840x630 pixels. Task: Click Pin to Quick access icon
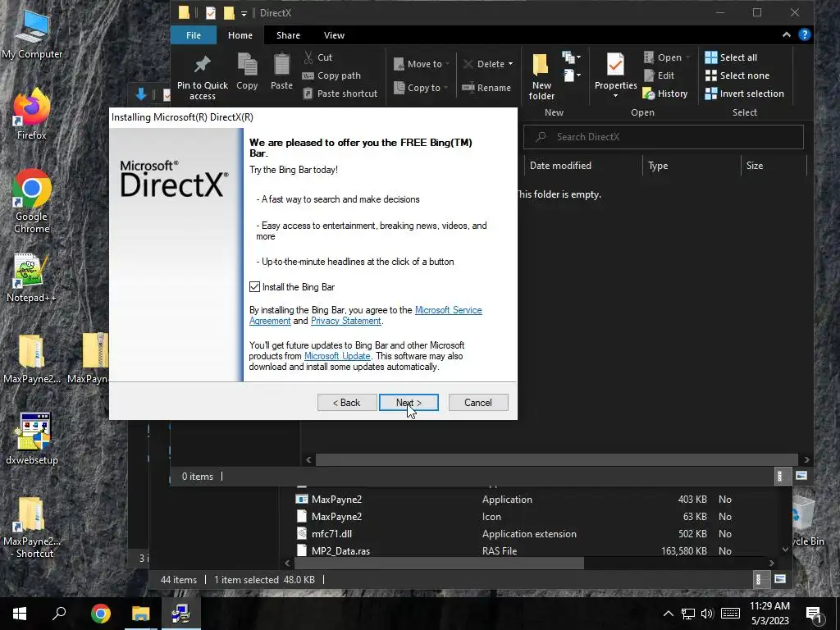[x=202, y=76]
